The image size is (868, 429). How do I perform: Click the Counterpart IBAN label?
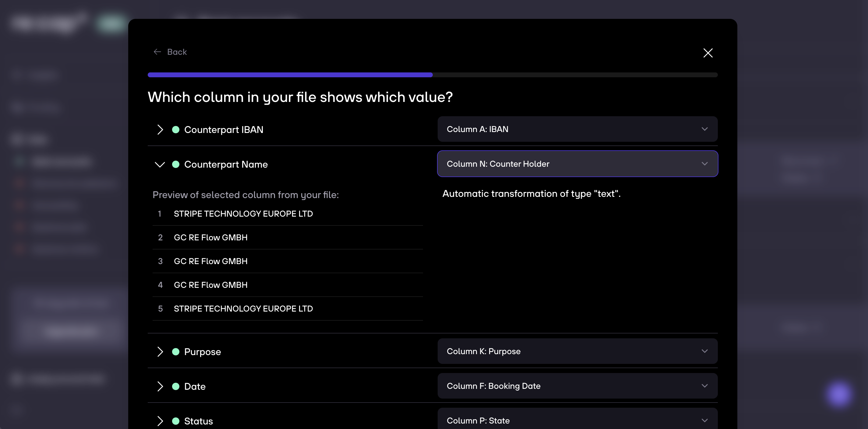[224, 130]
